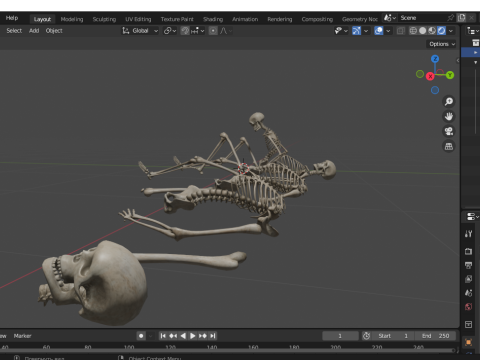Open the Scene properties tab
Screen dimensions: 480x360
(468, 293)
